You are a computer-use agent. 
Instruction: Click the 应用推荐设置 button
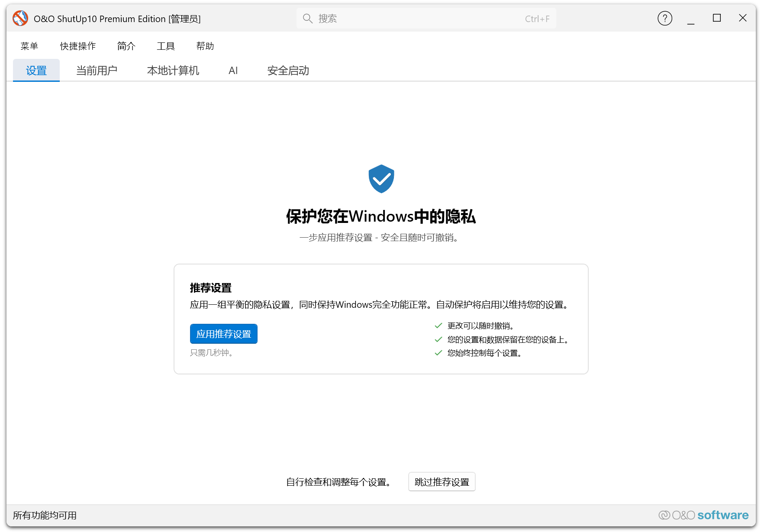pyautogui.click(x=224, y=334)
